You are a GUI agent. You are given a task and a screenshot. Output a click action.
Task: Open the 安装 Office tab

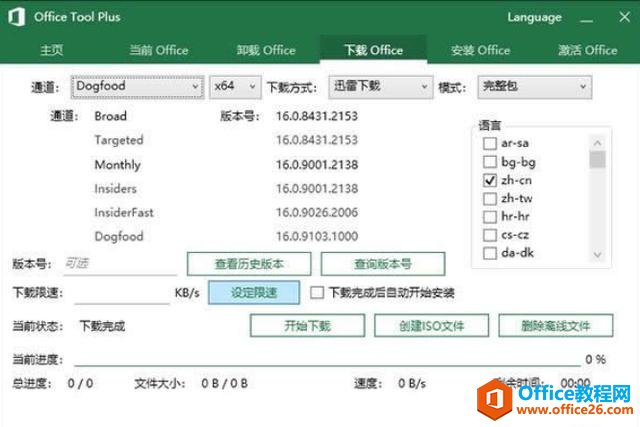(x=480, y=50)
